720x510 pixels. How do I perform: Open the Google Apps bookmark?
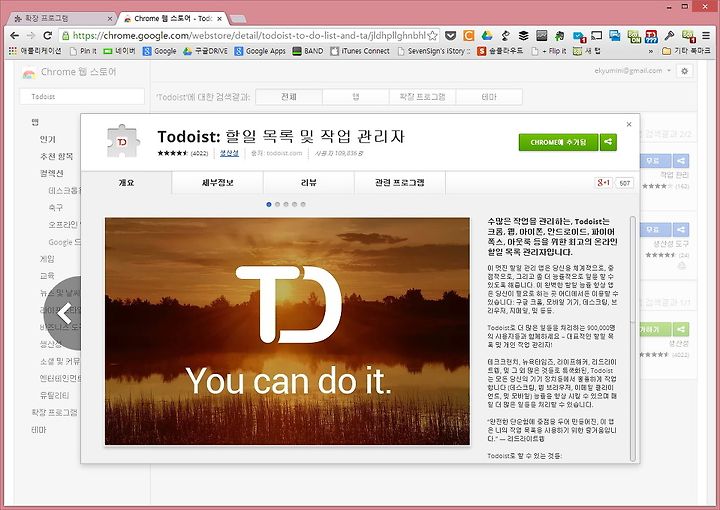[260, 51]
